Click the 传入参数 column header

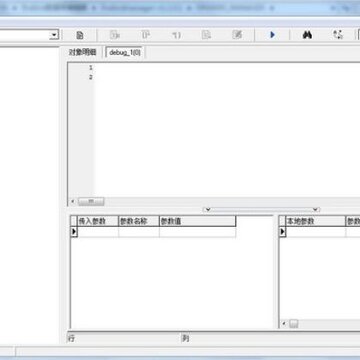tap(98, 221)
